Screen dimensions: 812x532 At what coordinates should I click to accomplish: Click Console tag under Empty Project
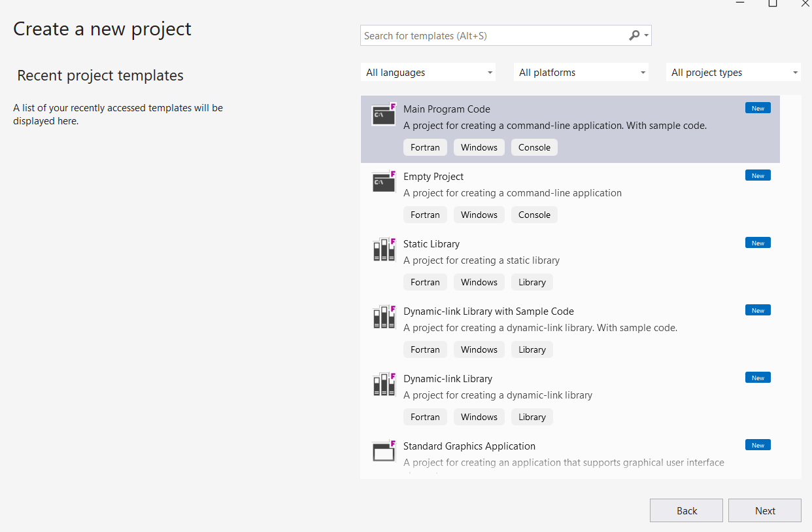pos(535,215)
